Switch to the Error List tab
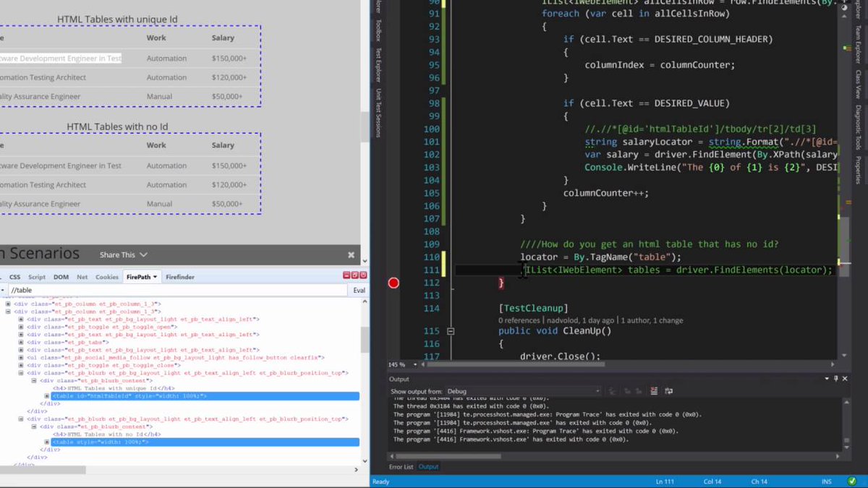 (400, 466)
